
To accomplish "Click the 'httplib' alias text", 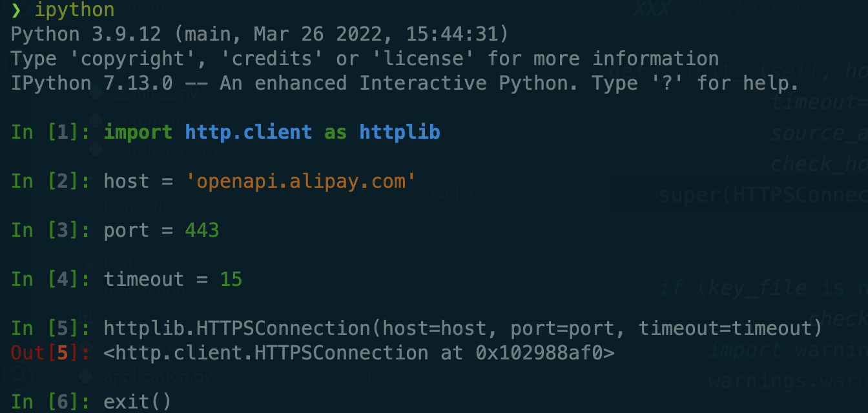I will tap(400, 132).
